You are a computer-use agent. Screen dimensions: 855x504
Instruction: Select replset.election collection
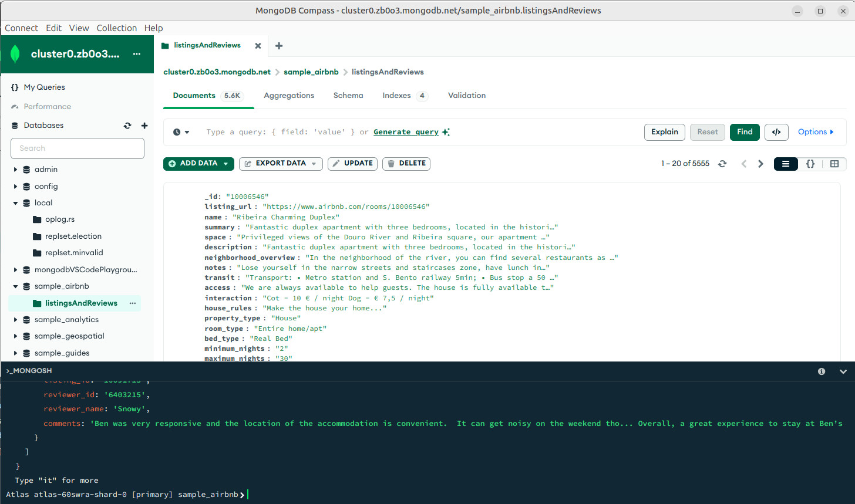pos(73,236)
